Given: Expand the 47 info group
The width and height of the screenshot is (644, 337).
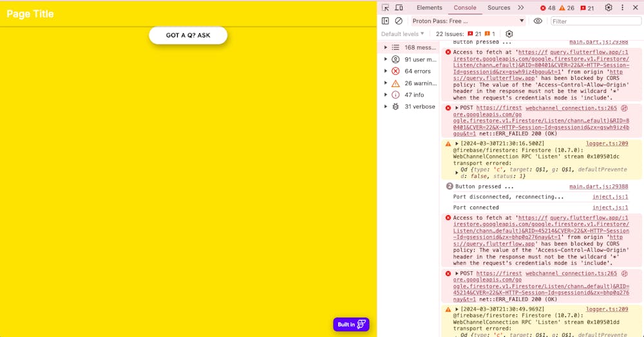Looking at the screenshot, I should (x=385, y=95).
